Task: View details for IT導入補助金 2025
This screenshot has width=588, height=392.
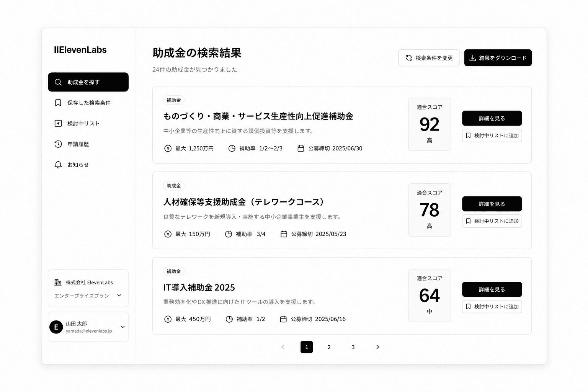Action: (x=492, y=289)
